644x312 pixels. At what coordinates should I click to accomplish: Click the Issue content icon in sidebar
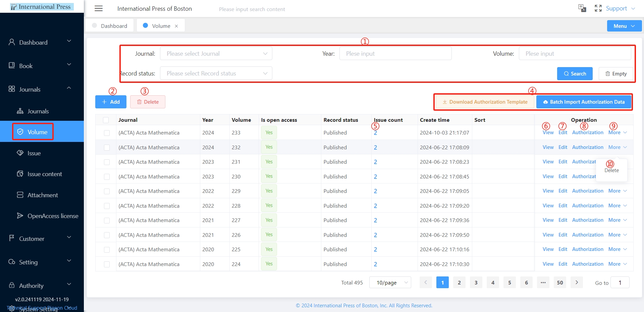pos(20,174)
